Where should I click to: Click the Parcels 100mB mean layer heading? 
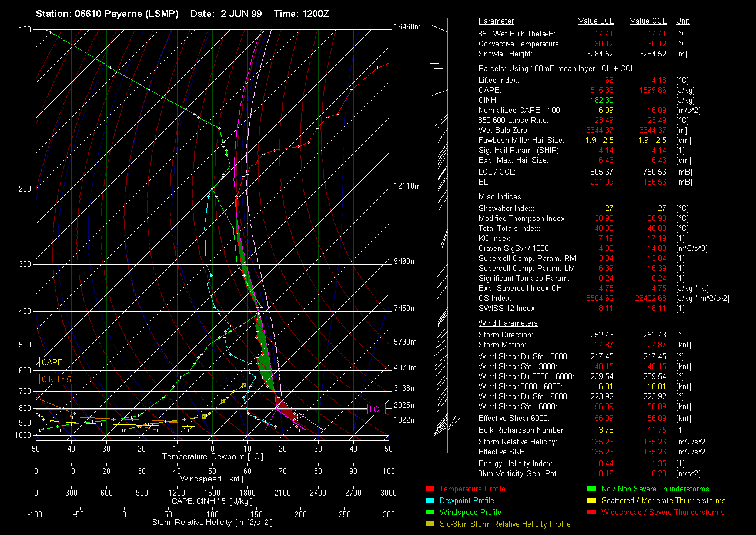tap(556, 69)
